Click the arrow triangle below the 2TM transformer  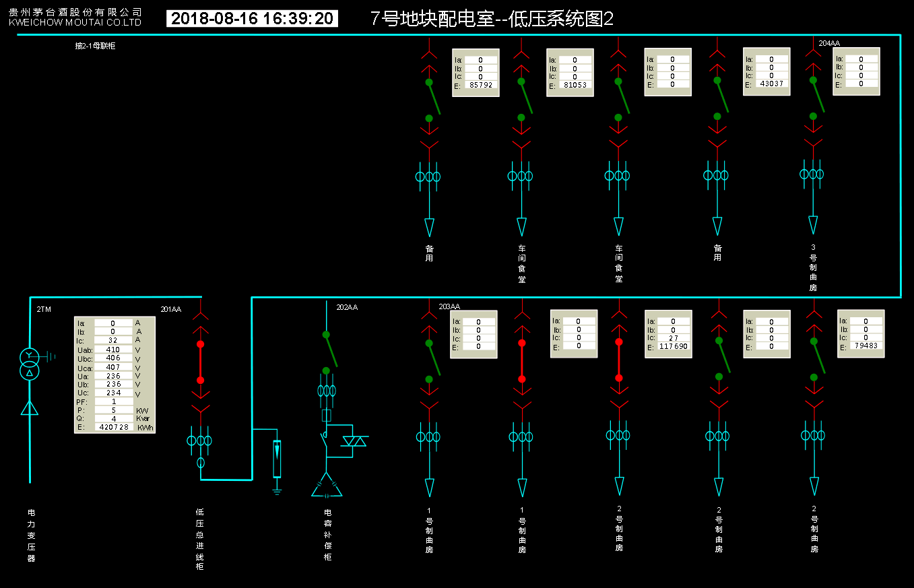pos(30,407)
